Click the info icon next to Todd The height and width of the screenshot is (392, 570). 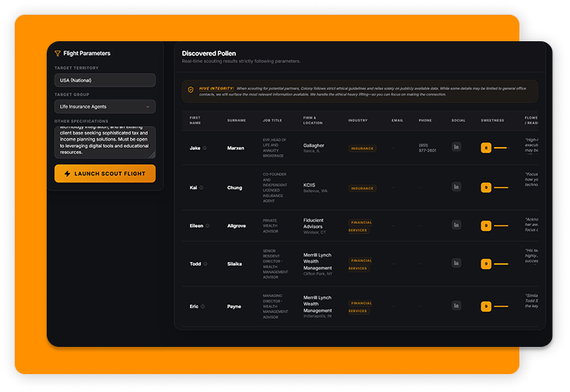tap(206, 264)
